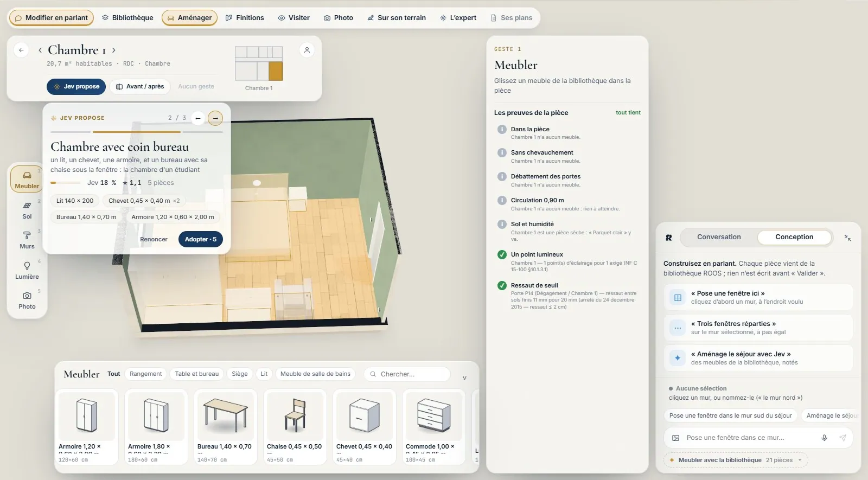Click the microphone icon in the prompt field
This screenshot has width=868, height=480.
coord(824,438)
